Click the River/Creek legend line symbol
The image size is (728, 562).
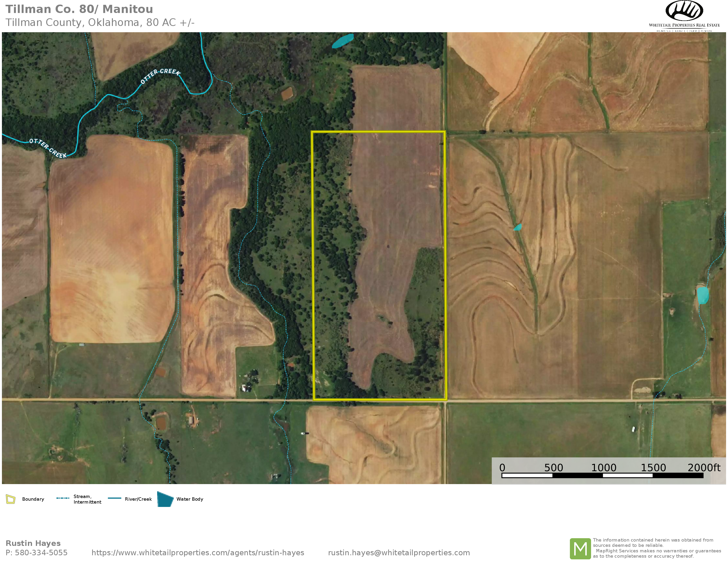pos(114,498)
